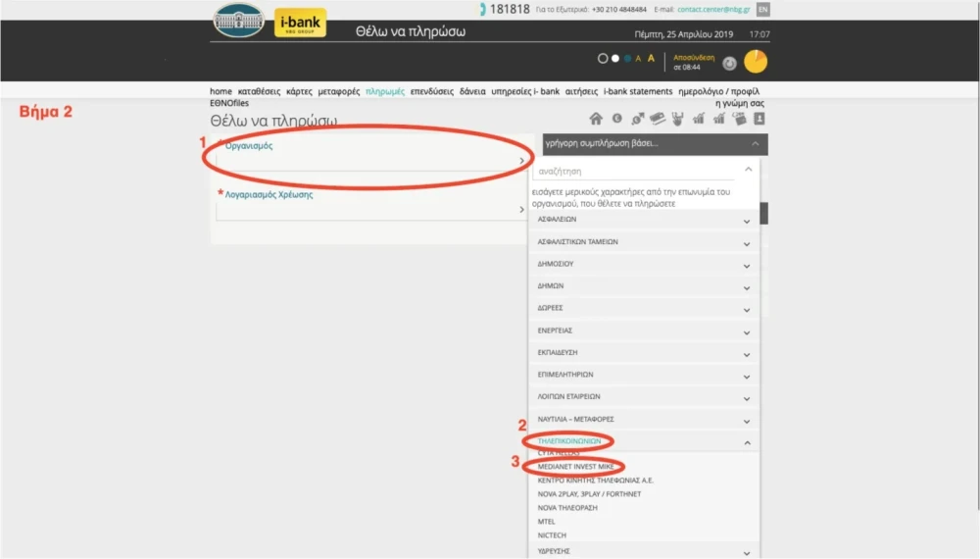Click the logout power icon

[729, 63]
